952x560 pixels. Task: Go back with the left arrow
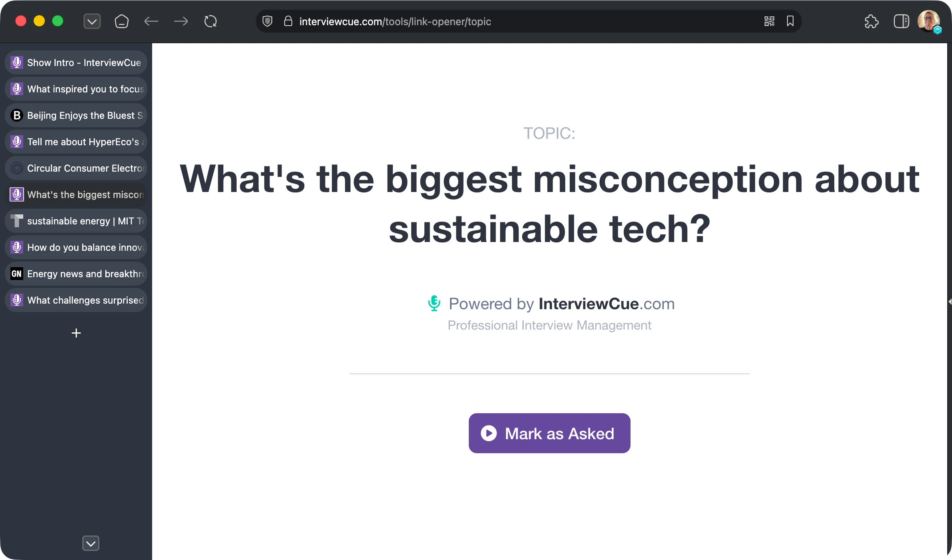tap(151, 22)
